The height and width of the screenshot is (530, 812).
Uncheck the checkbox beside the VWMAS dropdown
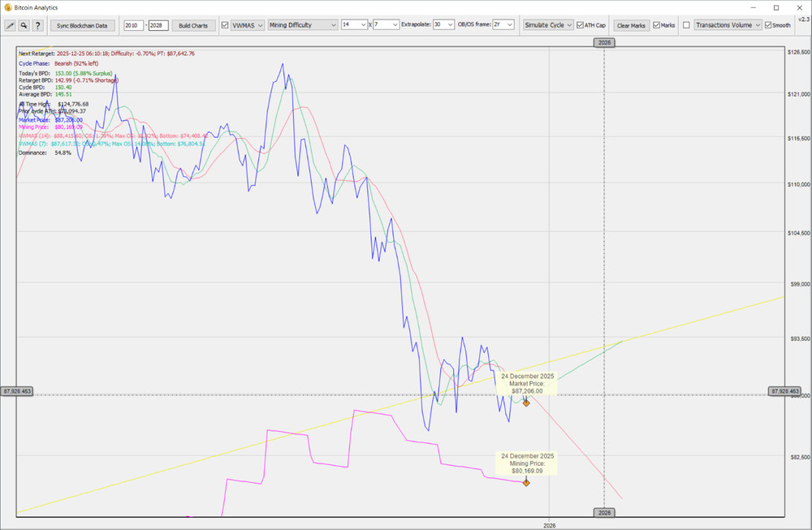coord(225,25)
